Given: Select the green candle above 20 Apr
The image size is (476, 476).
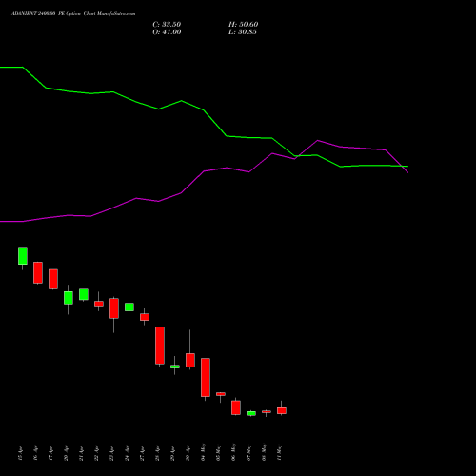Looking at the screenshot, I should pyautogui.click(x=69, y=298).
